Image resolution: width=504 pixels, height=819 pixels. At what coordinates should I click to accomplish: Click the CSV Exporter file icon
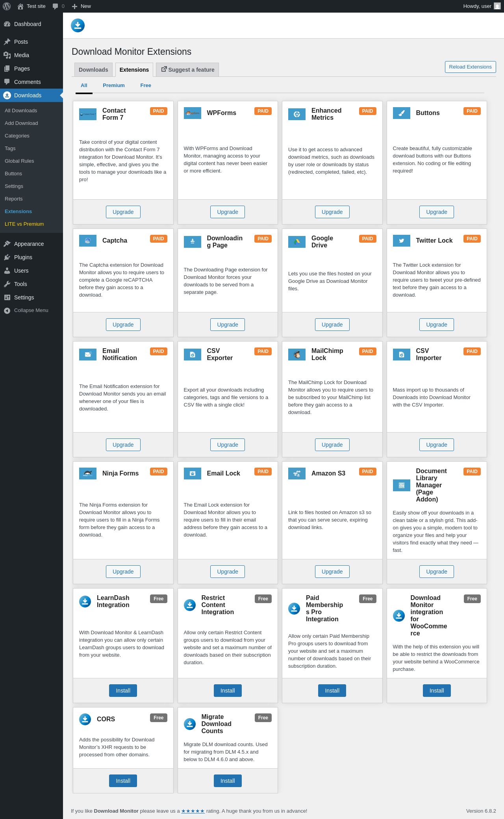(193, 355)
